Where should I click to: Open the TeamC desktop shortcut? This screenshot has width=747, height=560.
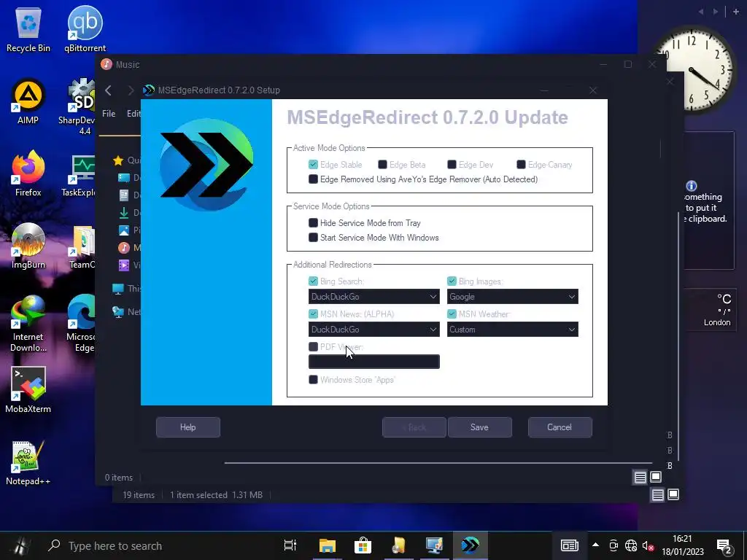pyautogui.click(x=82, y=246)
